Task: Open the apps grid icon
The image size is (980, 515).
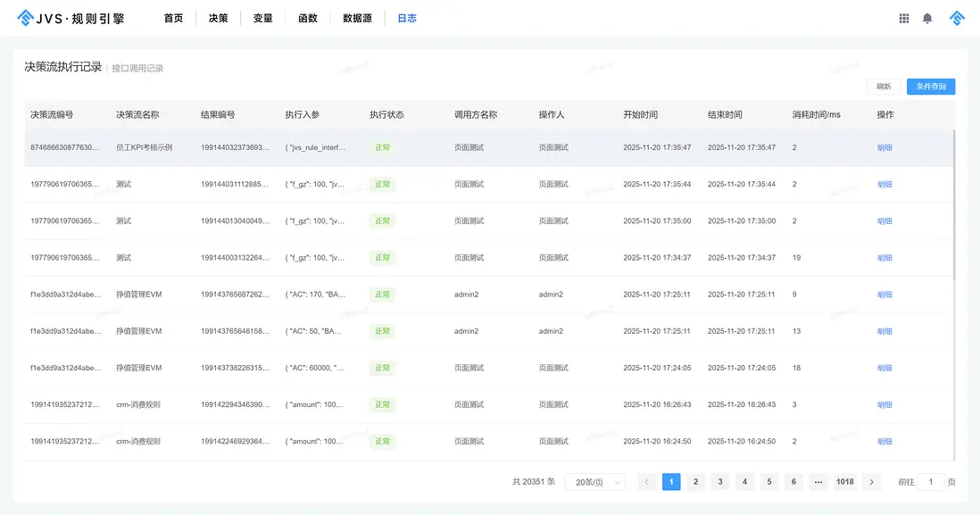Action: tap(904, 18)
